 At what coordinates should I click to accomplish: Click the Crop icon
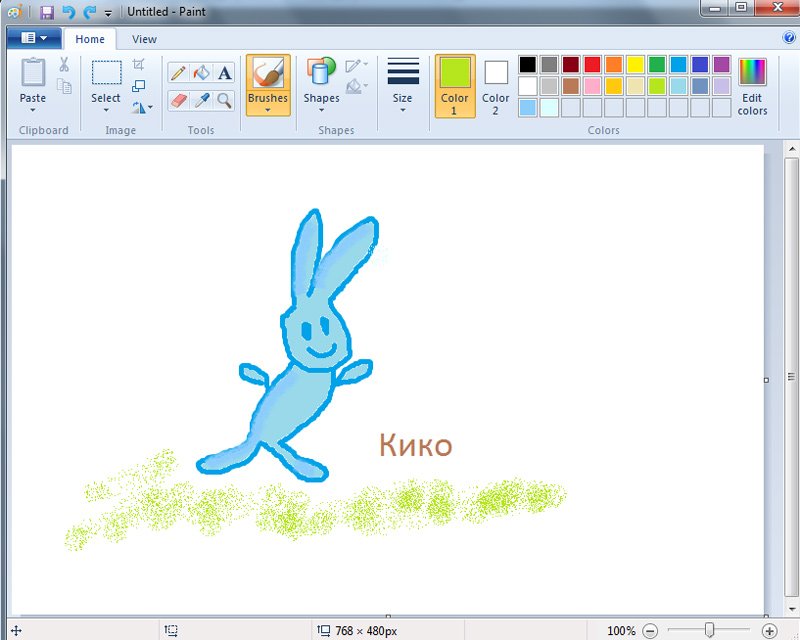[138, 64]
